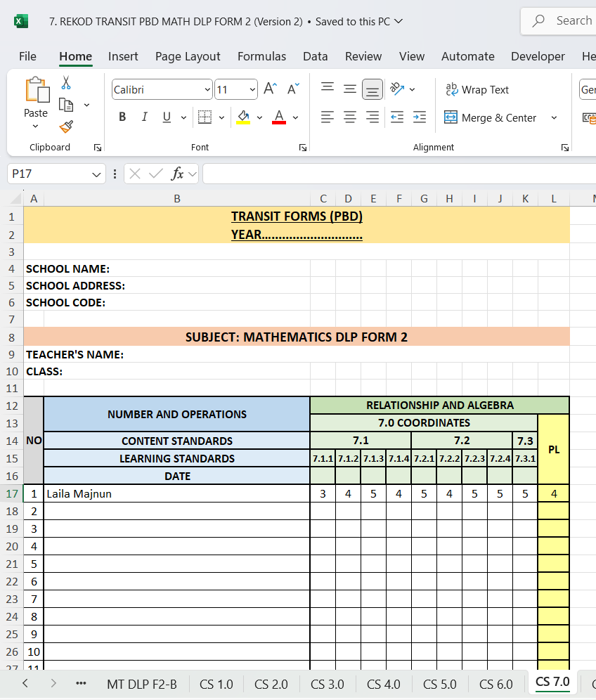Apply Bottom Align to cells
Image resolution: width=596 pixels, height=700 pixels.
[372, 89]
